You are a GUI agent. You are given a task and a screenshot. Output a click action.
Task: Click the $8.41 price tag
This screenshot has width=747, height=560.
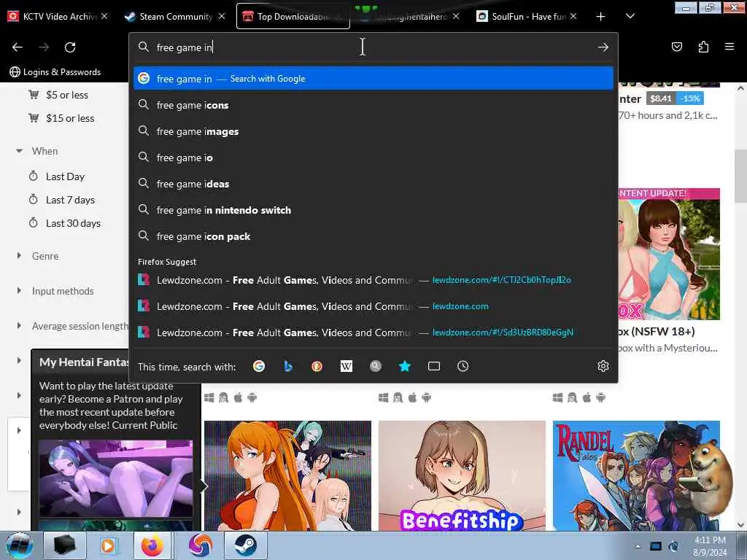pos(661,98)
